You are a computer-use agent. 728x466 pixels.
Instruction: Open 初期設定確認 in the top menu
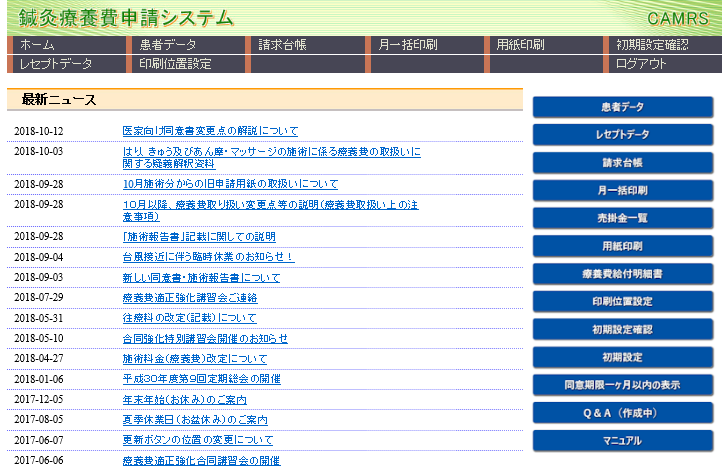point(652,45)
